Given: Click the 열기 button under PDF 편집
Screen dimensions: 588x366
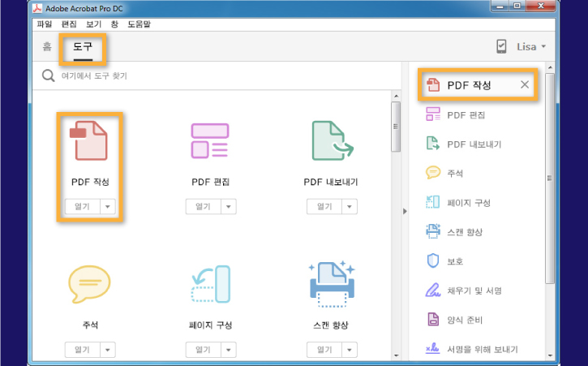Looking at the screenshot, I should [x=204, y=206].
